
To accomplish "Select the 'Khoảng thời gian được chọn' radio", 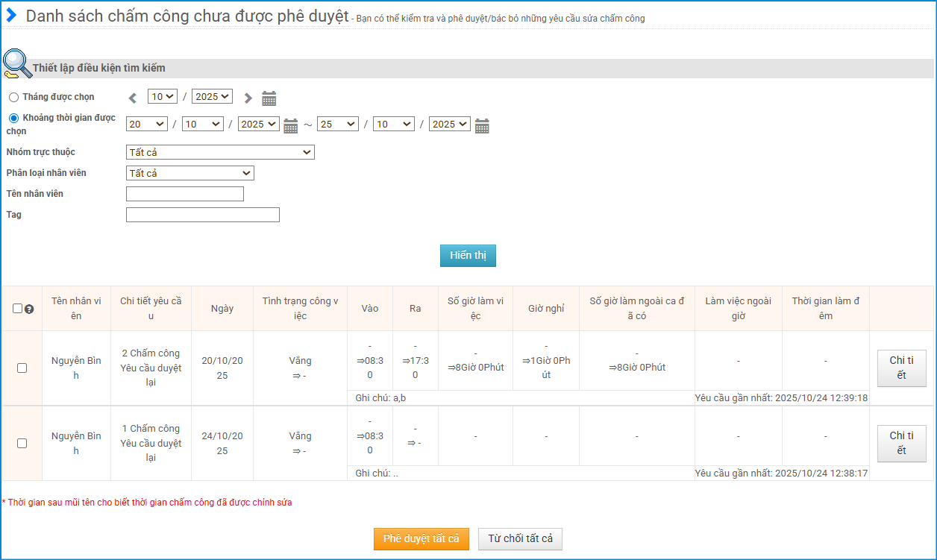I will (x=13, y=118).
